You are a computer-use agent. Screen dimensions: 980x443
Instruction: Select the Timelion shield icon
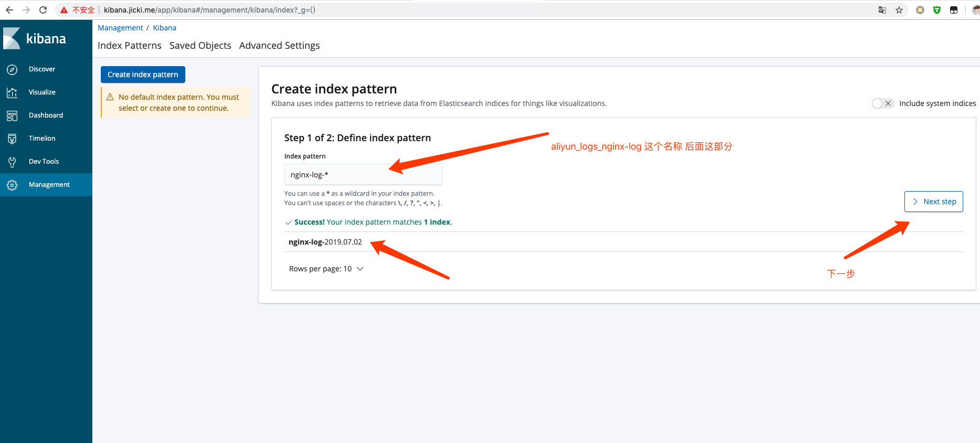coord(12,139)
